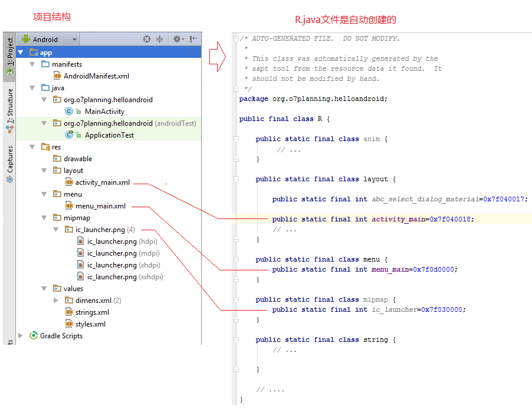Expand the Gradle Scripts node

coord(21,336)
